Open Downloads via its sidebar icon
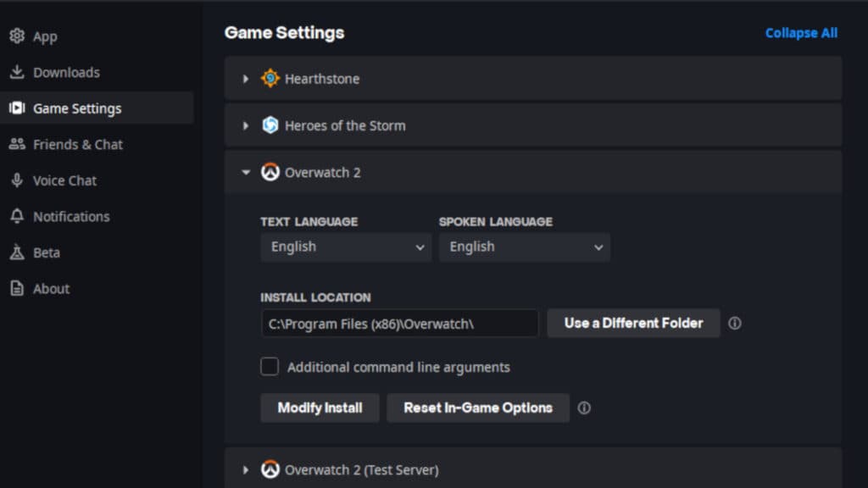Image resolution: width=868 pixels, height=488 pixels. (x=17, y=72)
